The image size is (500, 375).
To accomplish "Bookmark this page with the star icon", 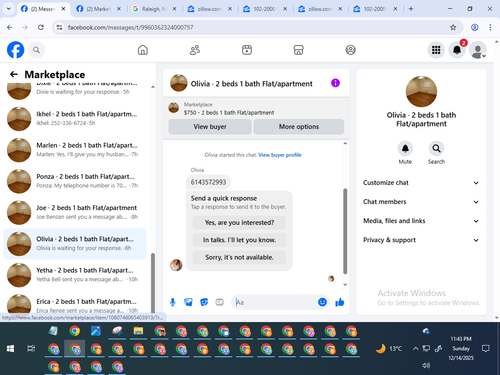I will pyautogui.click(x=453, y=27).
